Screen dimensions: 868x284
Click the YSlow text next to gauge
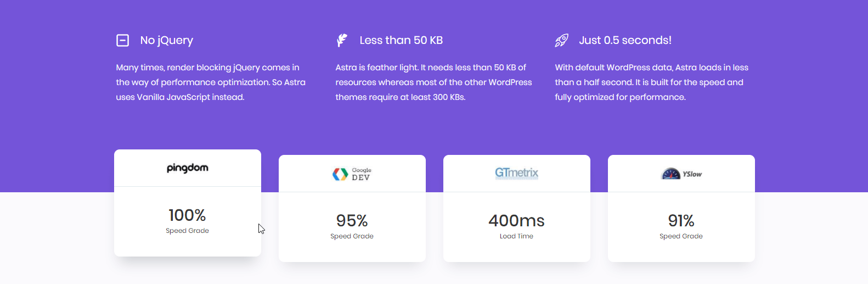click(x=692, y=174)
